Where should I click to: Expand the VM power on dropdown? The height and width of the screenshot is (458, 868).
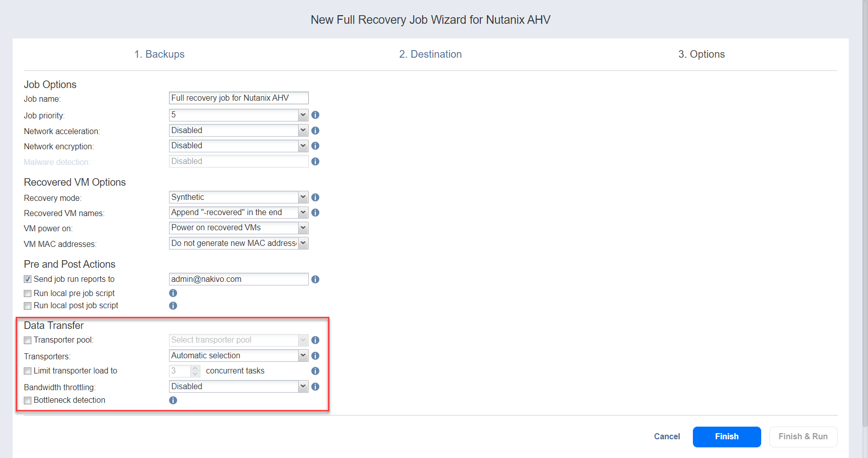tap(238, 228)
